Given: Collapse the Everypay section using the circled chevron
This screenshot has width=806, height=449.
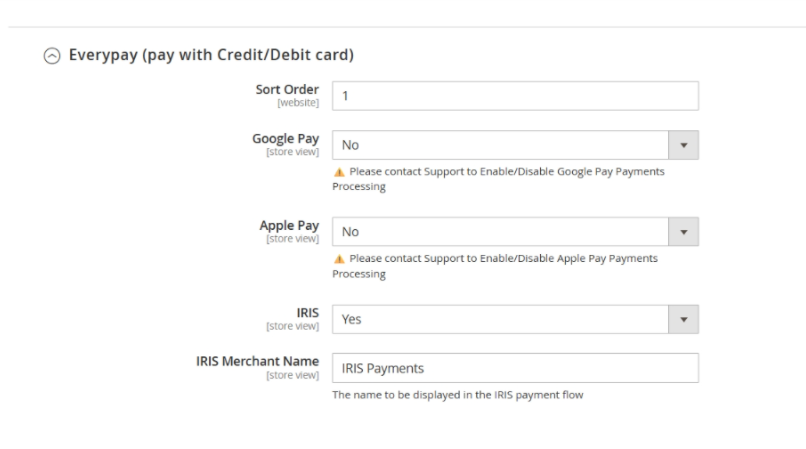Looking at the screenshot, I should pyautogui.click(x=52, y=56).
